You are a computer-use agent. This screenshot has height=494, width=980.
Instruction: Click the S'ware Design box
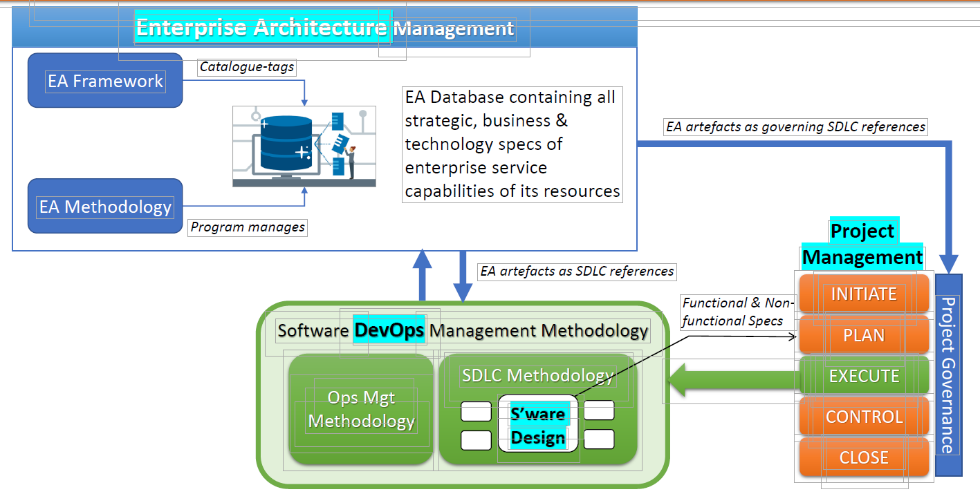(537, 426)
